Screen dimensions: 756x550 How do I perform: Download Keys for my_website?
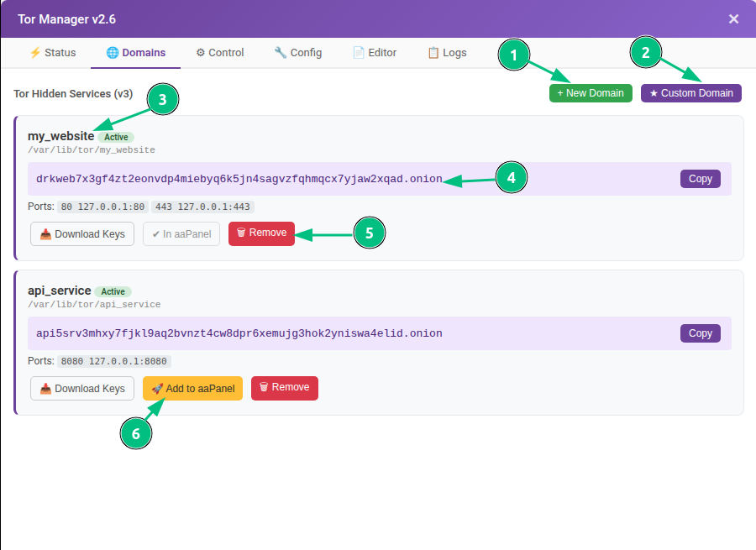tap(82, 233)
